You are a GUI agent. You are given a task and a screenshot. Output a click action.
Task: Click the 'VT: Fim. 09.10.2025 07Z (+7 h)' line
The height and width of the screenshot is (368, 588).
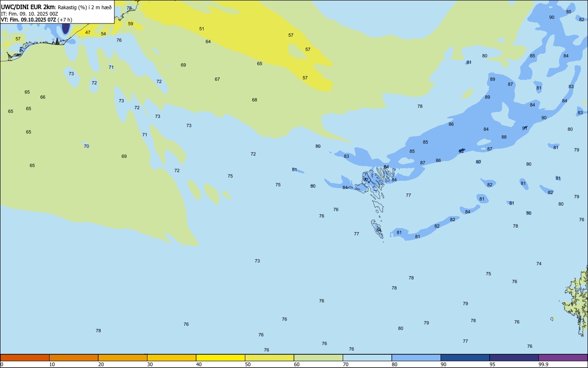[36, 20]
